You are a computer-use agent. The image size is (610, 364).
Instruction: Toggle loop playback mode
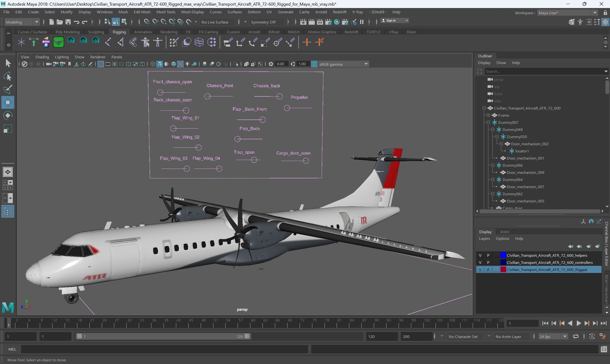click(576, 336)
